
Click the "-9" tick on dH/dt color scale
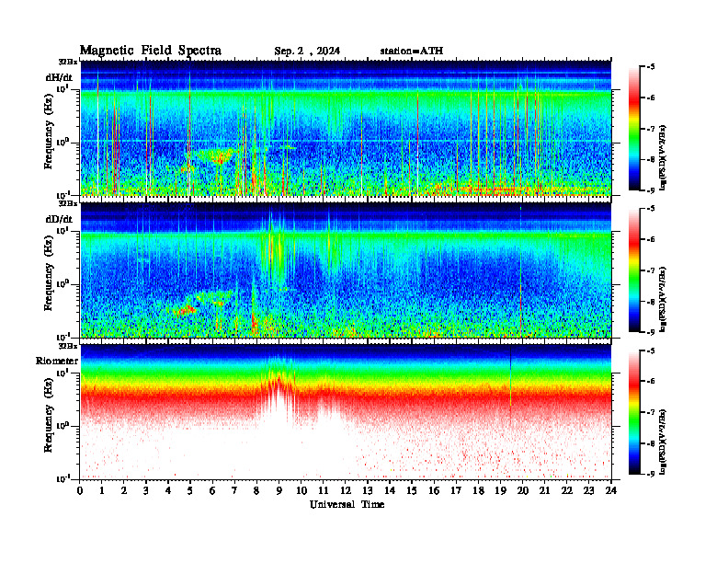coord(652,190)
